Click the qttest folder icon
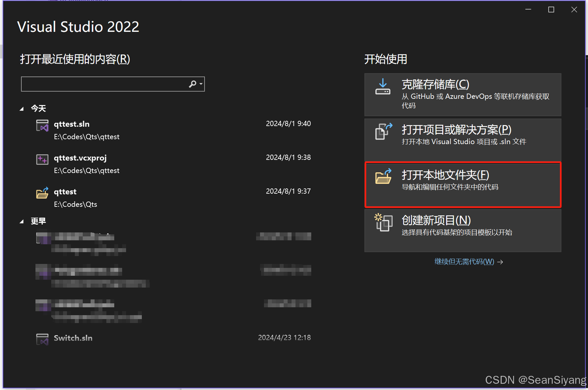588x390 pixels. point(42,193)
